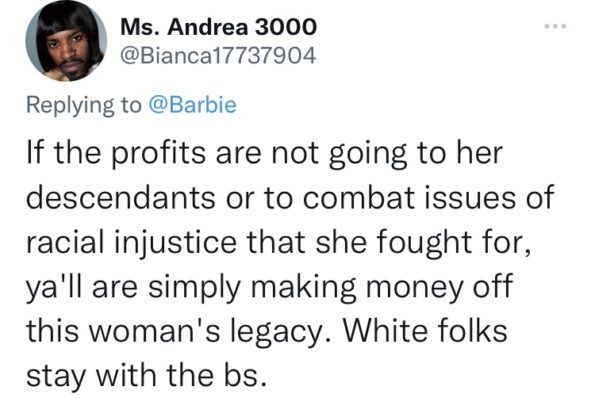Open Ms. Andrea 3000's profile picture
Image resolution: width=595 pixels, height=398 pixels.
(x=66, y=41)
